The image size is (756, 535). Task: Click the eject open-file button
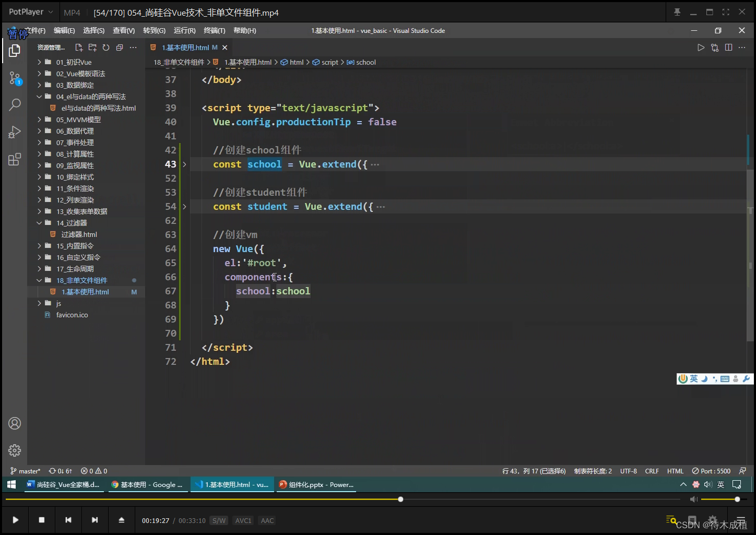tap(121, 520)
